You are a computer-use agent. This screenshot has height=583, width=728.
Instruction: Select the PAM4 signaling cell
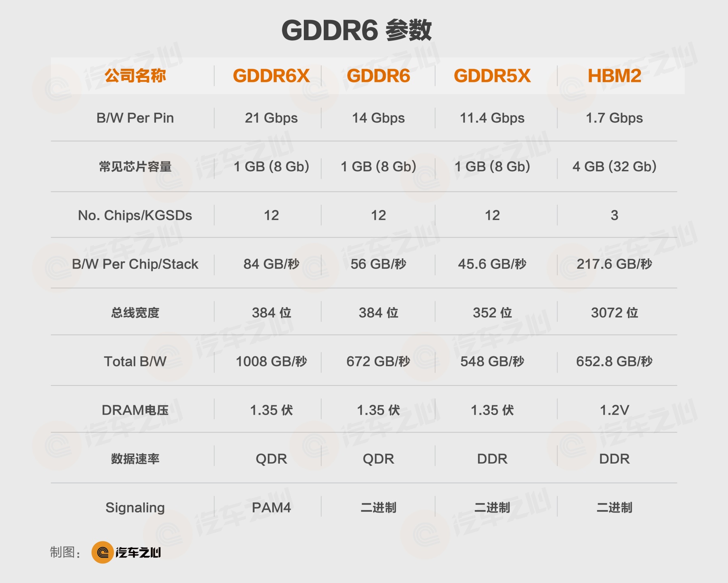coord(271,507)
